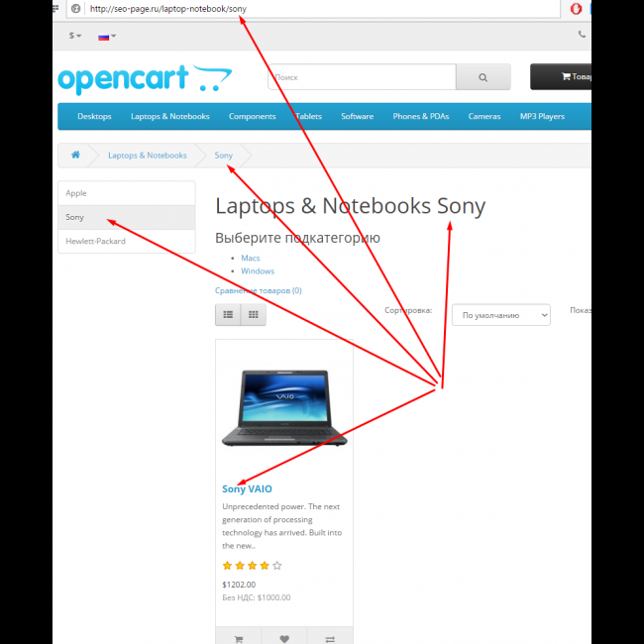
Task: Select Hewlett-Packard in sidebar list
Action: click(x=127, y=241)
